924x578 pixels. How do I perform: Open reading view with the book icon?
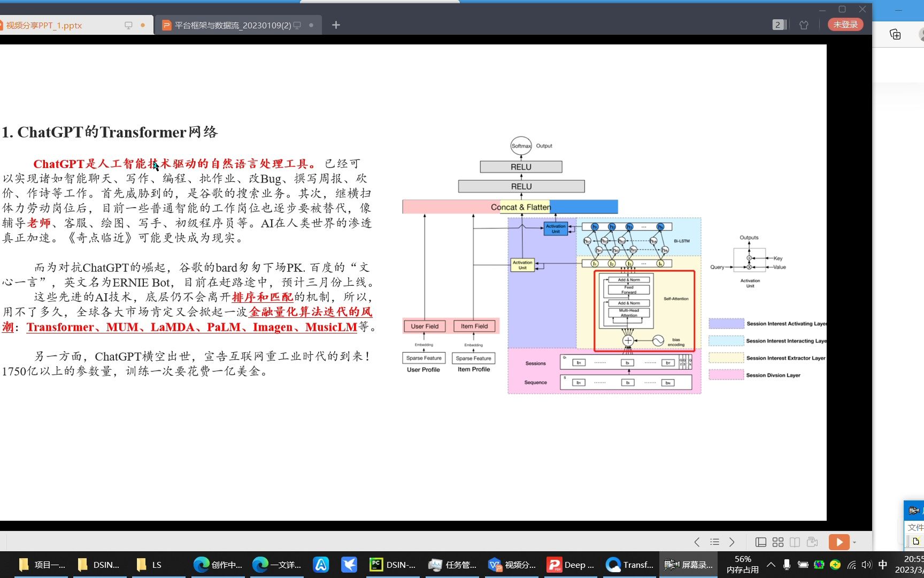(x=796, y=542)
